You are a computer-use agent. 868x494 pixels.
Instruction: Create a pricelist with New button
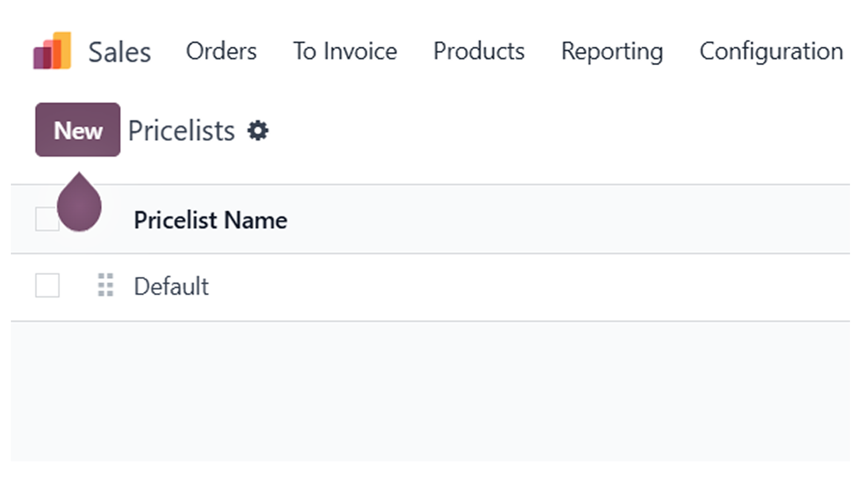point(78,130)
